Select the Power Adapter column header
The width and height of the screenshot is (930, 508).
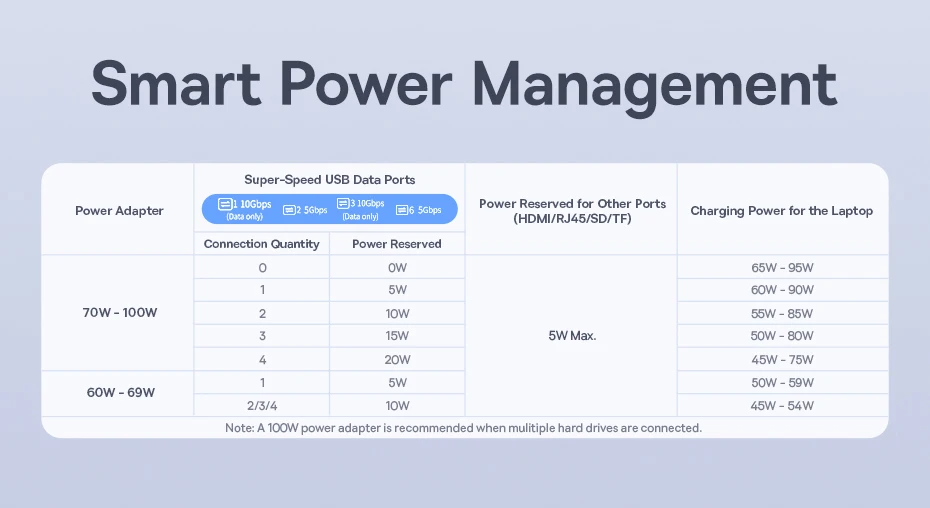[119, 211]
